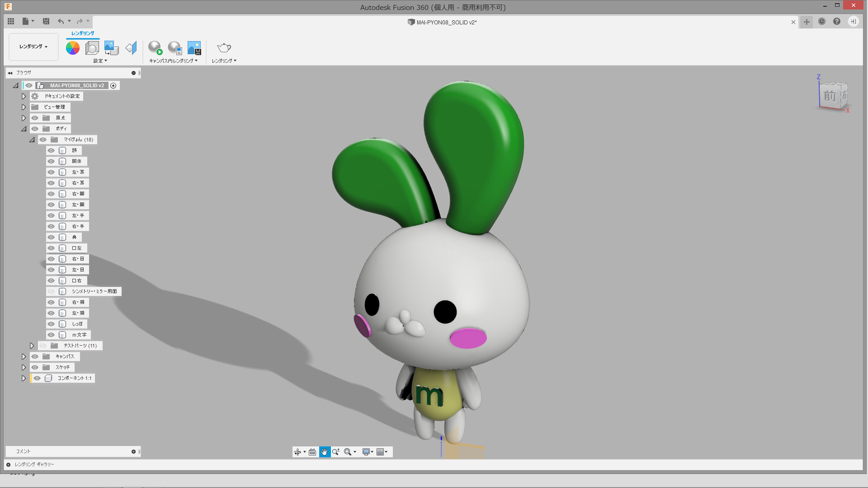This screenshot has height=488, width=868.
Task: Open the 設定 panel dropdown
Action: (x=100, y=61)
